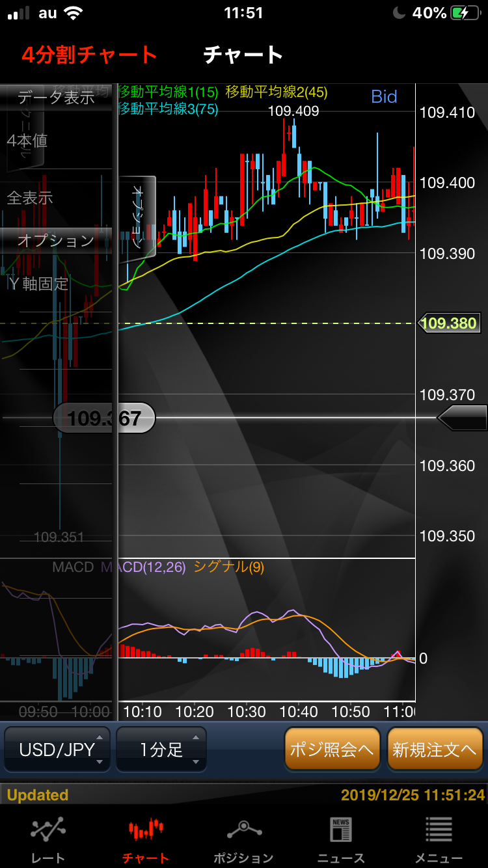Tap the 11:51 clock in status bar
Screen dimensions: 488x868
pos(243,12)
